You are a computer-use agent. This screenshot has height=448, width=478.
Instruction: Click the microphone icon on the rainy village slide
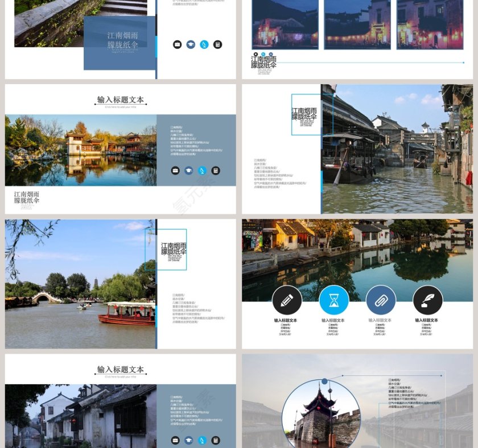[201, 439]
